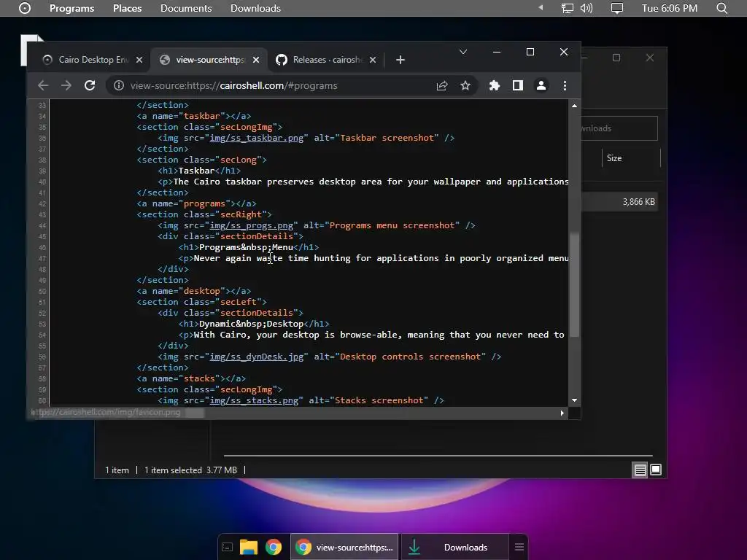Switch to view-source tab
This screenshot has height=560, width=747.
[209, 60]
